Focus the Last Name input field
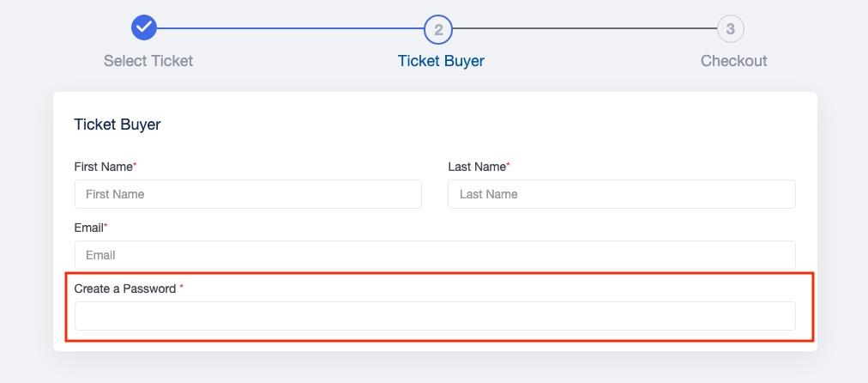The height and width of the screenshot is (383, 868). (x=622, y=194)
